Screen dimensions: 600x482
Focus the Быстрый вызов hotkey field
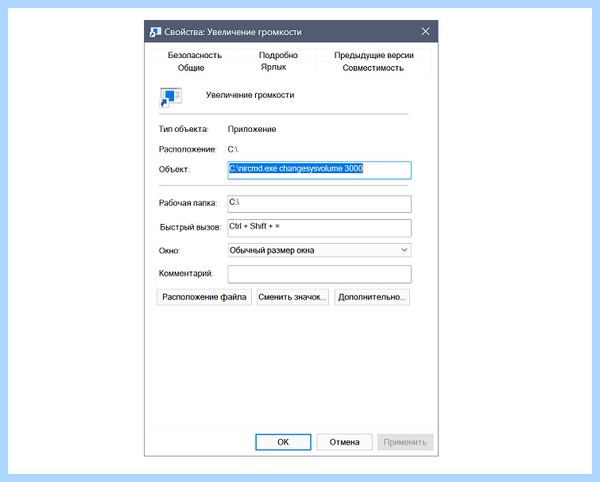click(x=320, y=228)
